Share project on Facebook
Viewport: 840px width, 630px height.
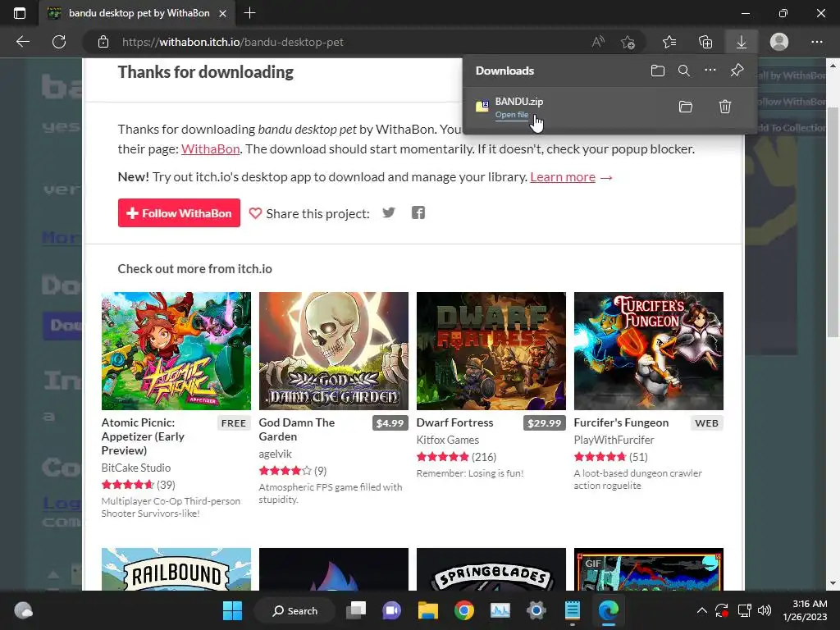(418, 212)
